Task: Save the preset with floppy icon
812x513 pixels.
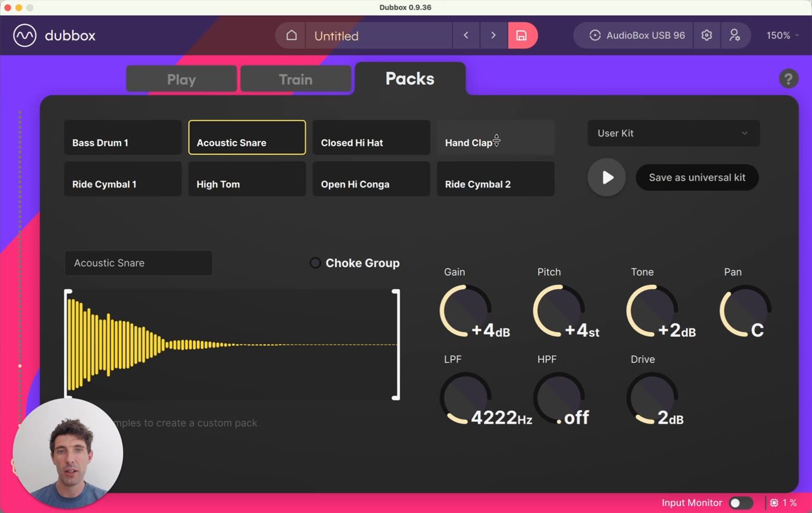Action: [522, 35]
